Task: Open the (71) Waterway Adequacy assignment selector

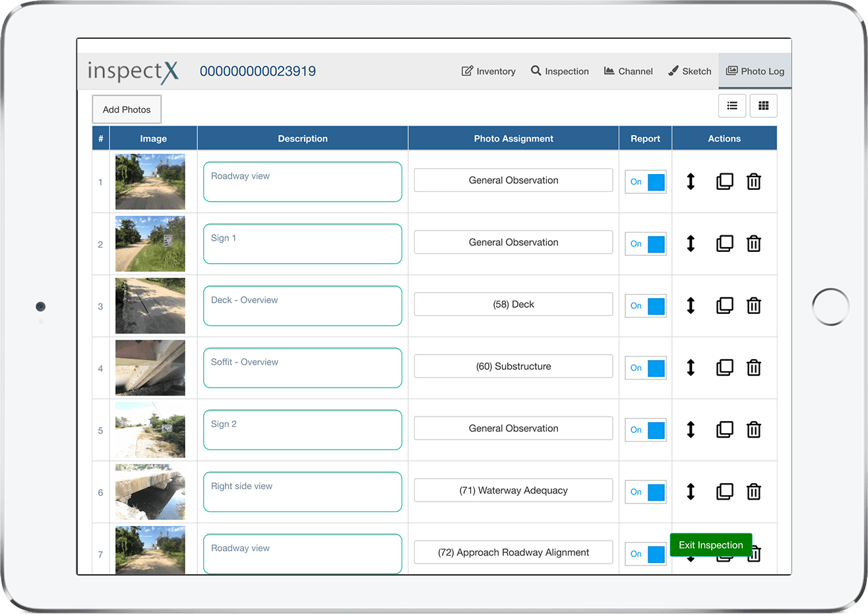Action: pyautogui.click(x=513, y=490)
